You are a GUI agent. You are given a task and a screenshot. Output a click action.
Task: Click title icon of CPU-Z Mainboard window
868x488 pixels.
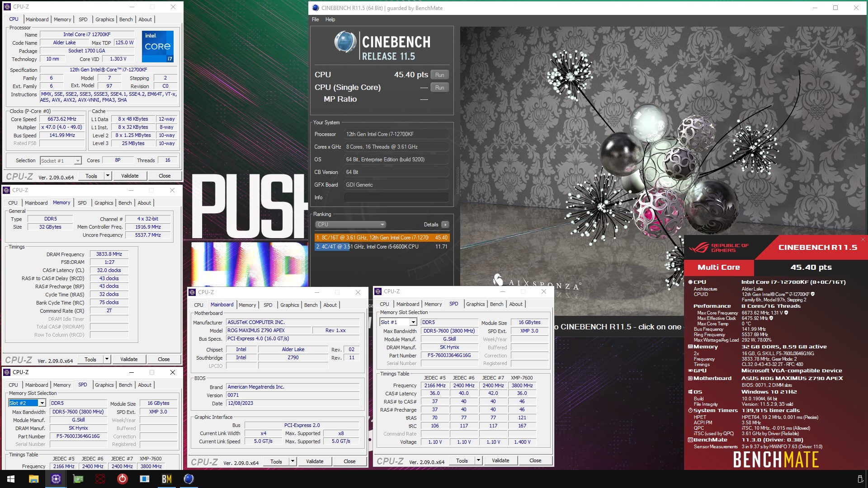tap(192, 292)
